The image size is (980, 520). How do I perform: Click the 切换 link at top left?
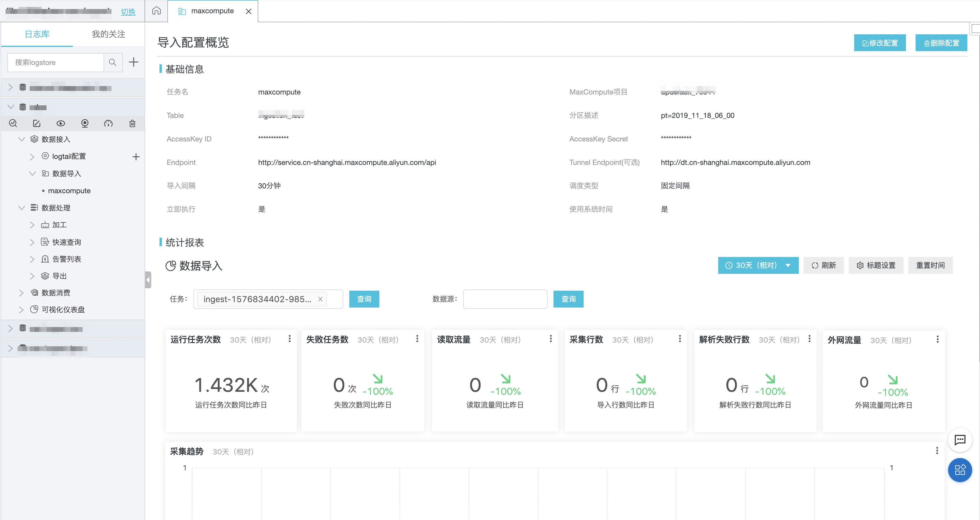pyautogui.click(x=128, y=11)
